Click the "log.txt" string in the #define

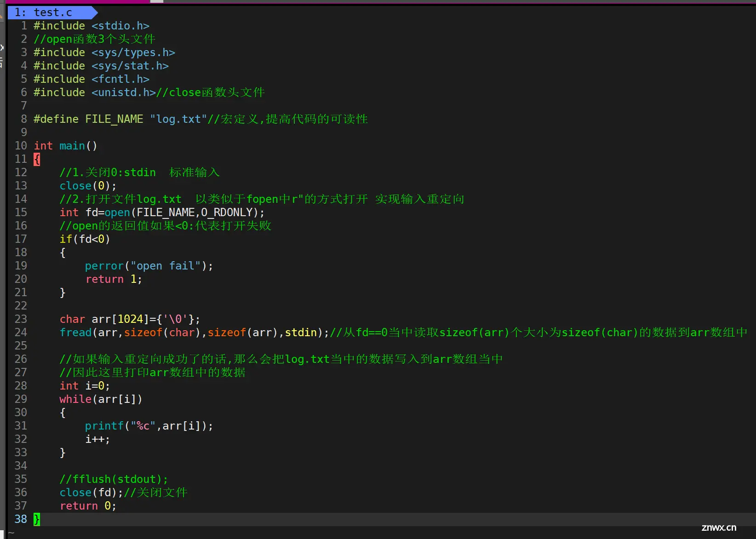coord(178,119)
